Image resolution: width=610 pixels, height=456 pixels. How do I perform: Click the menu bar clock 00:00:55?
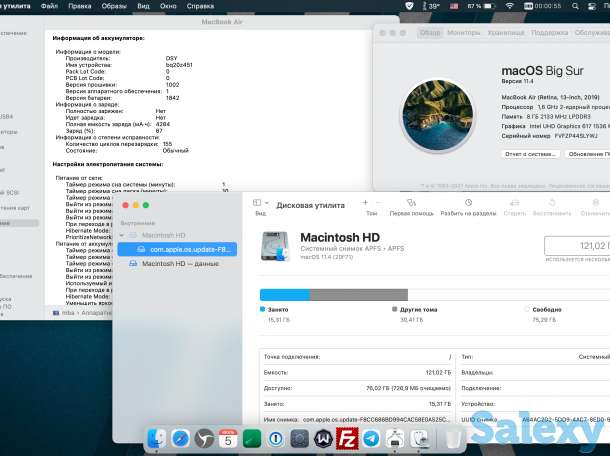click(543, 6)
